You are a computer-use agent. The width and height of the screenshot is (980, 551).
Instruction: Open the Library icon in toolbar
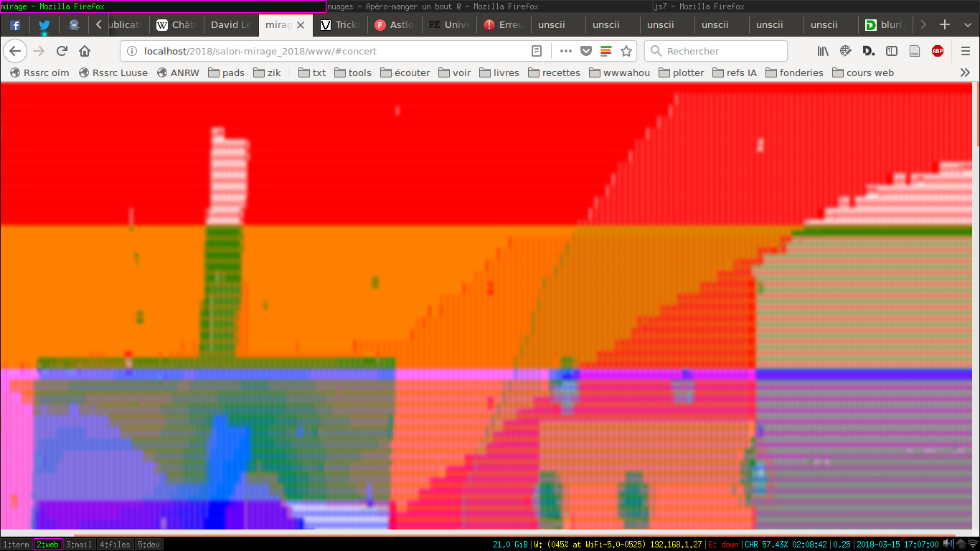(x=823, y=51)
